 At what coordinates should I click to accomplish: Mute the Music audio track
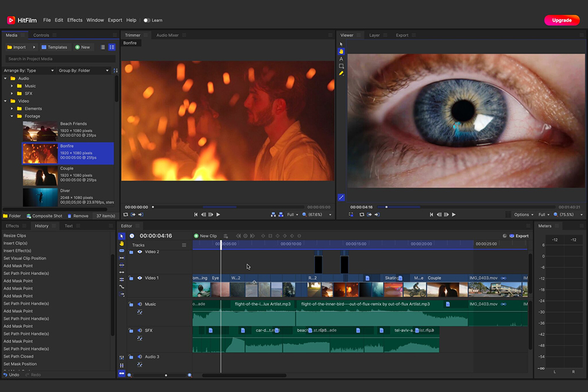[x=139, y=304]
